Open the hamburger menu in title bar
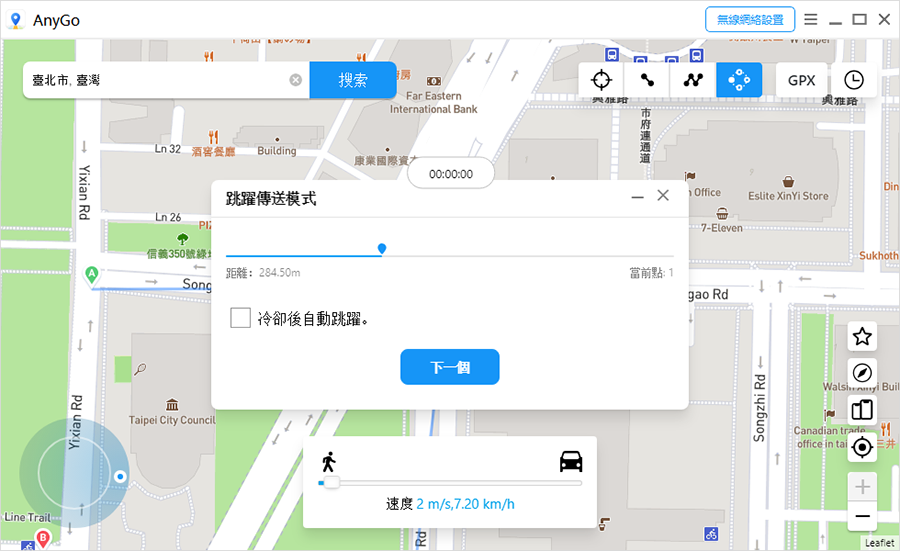 [811, 19]
